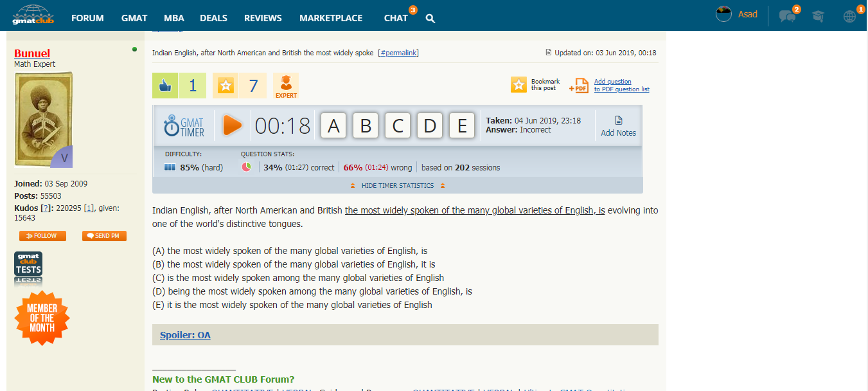Viewport: 868px width, 391px height.
Task: Open the messages speech bubble icon
Action: click(x=787, y=16)
